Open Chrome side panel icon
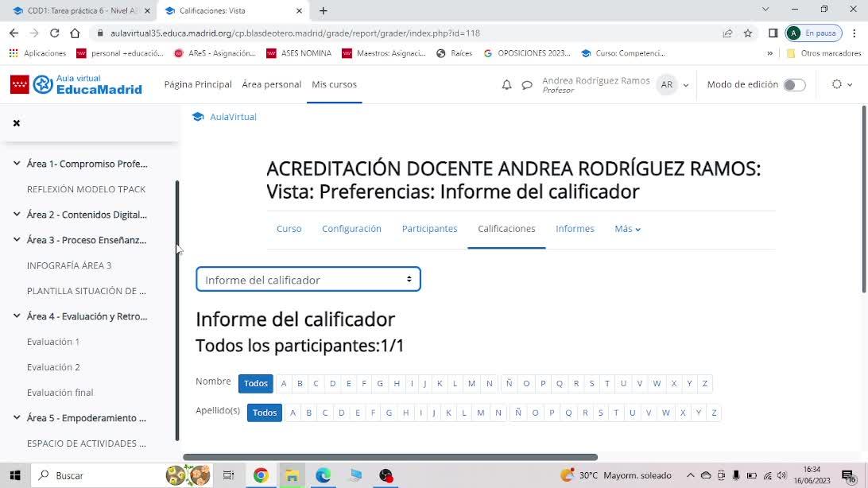The height and width of the screenshot is (488, 868). tap(773, 33)
